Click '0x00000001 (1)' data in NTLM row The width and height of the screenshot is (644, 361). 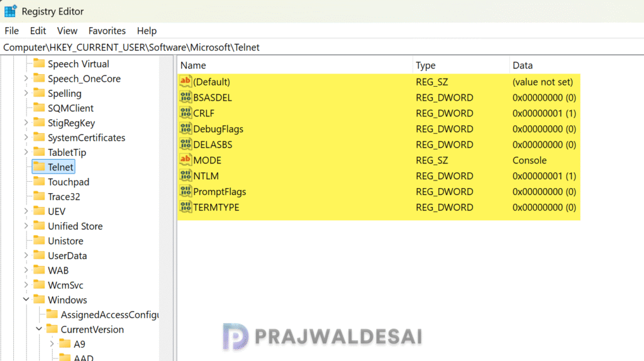tap(544, 175)
